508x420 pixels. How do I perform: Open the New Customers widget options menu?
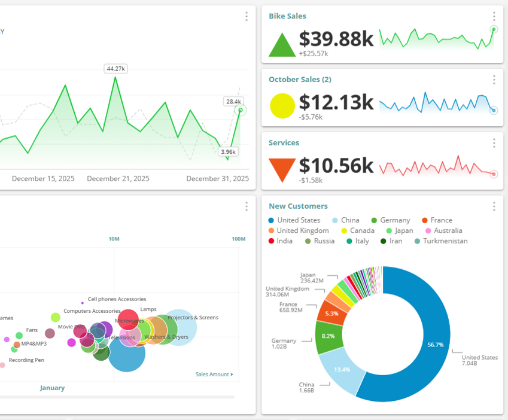point(494,206)
